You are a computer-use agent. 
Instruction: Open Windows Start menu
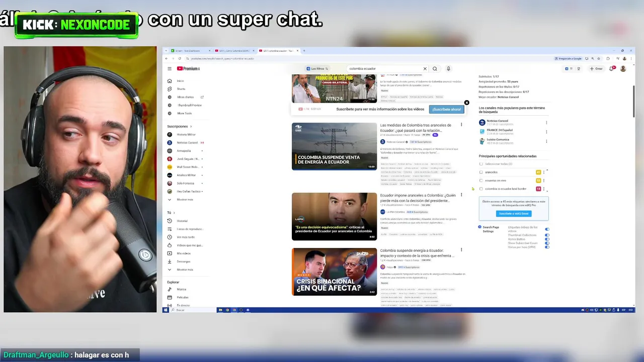[x=166, y=310]
